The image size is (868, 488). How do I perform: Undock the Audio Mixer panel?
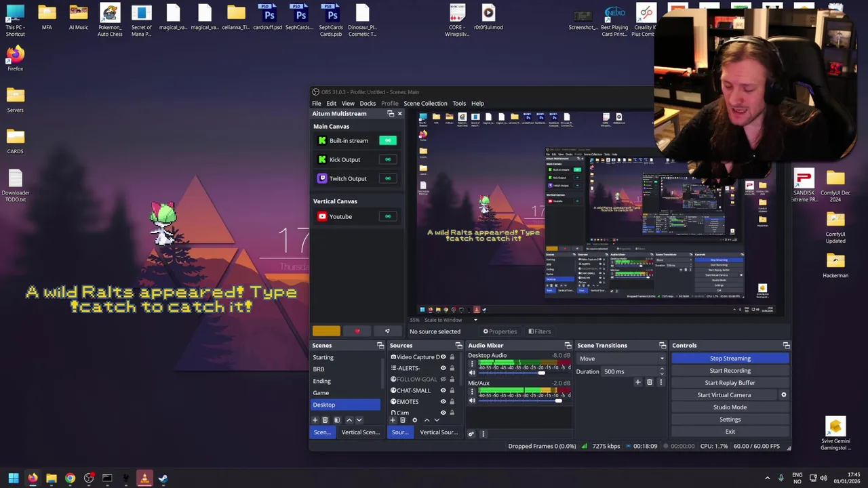(568, 346)
